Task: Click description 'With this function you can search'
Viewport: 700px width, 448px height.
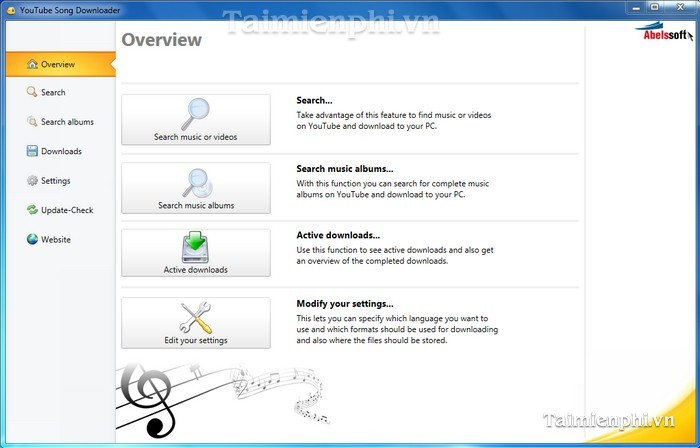Action: (x=393, y=189)
